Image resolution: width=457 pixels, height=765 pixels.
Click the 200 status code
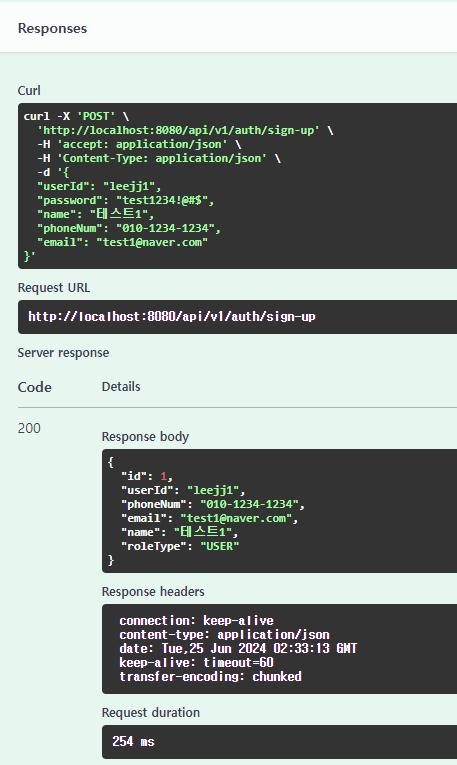(29, 428)
